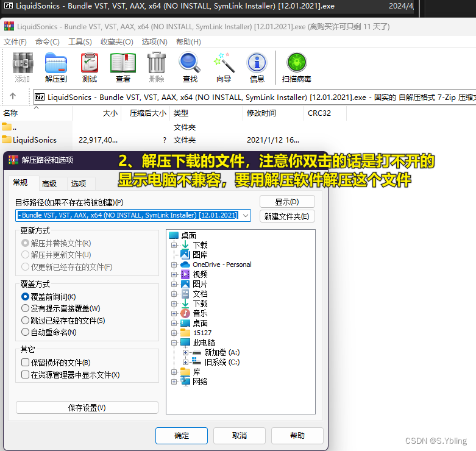This screenshot has width=476, height=451.
Task: Expand the 视频 tree node
Action: tap(174, 274)
